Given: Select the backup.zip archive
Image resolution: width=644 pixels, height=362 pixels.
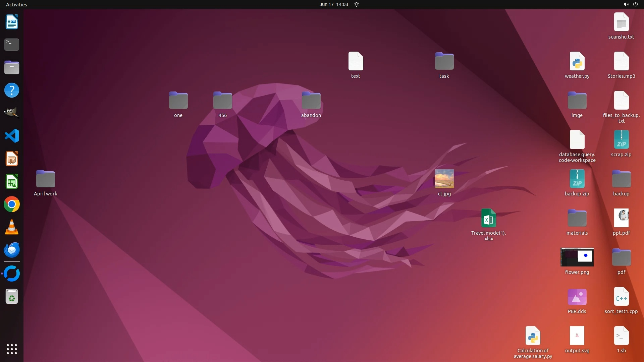Looking at the screenshot, I should pos(577,179).
